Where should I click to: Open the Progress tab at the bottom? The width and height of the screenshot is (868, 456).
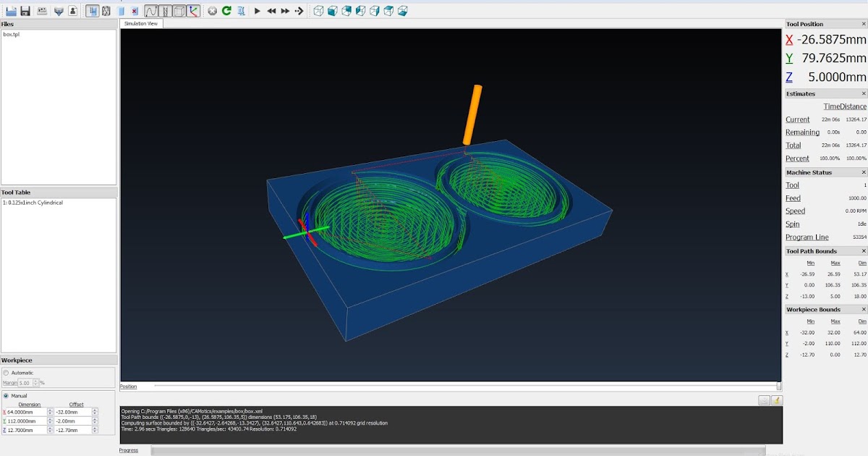click(x=130, y=450)
